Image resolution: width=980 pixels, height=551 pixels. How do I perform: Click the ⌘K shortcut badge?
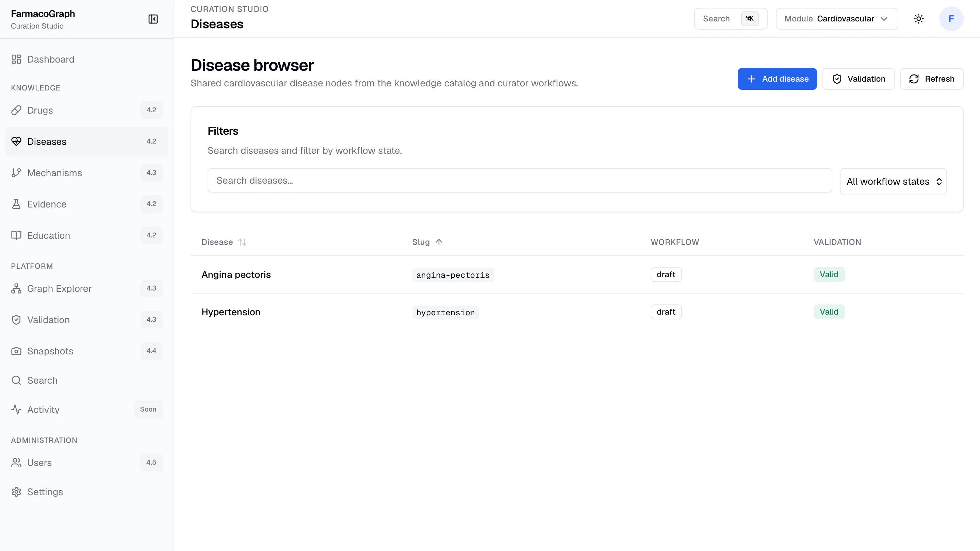[x=749, y=19]
